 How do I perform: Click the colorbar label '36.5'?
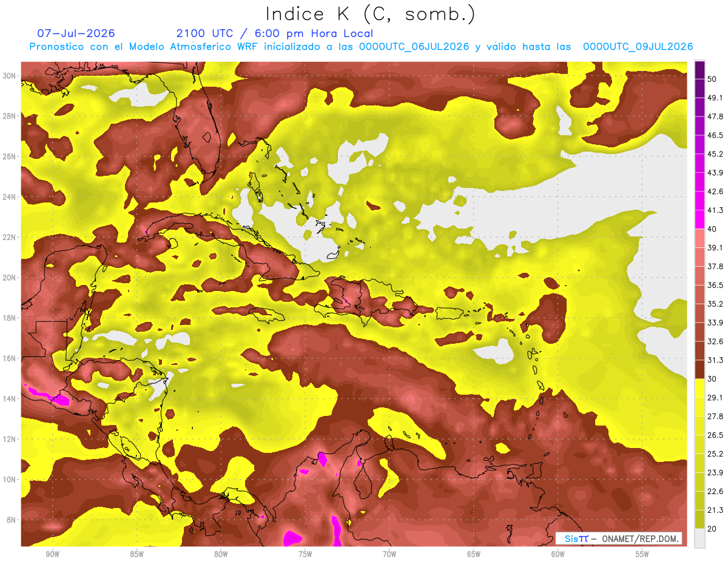tap(715, 285)
